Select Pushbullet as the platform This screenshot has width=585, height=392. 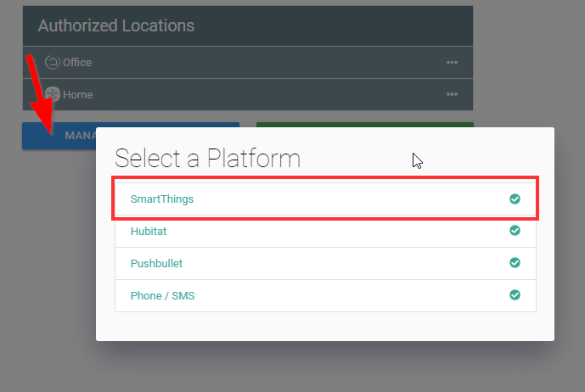325,263
